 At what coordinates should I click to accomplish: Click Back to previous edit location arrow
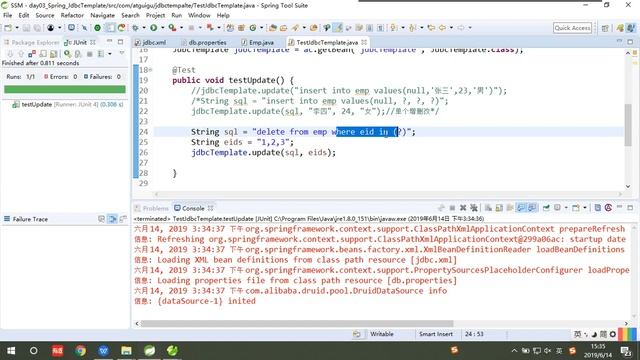[x=431, y=28]
